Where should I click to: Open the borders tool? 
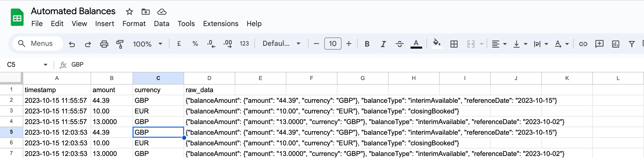(x=454, y=44)
